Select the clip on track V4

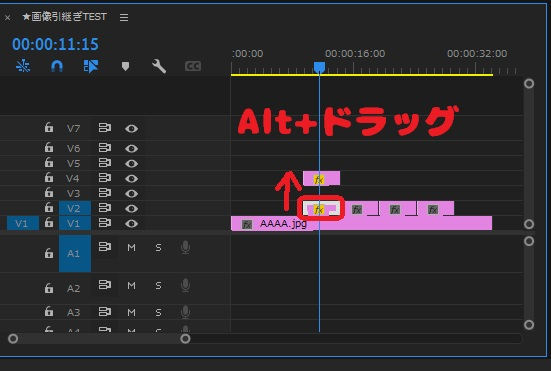tap(321, 178)
